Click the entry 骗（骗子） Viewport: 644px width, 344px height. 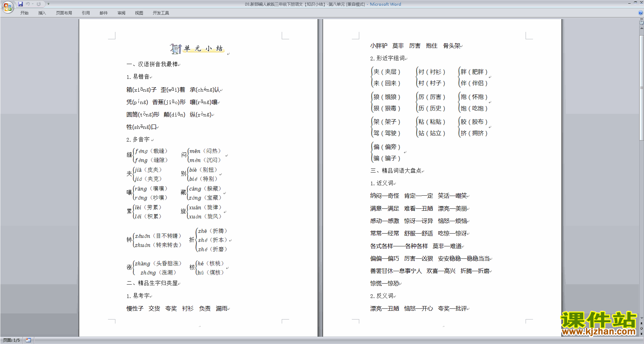point(387,158)
